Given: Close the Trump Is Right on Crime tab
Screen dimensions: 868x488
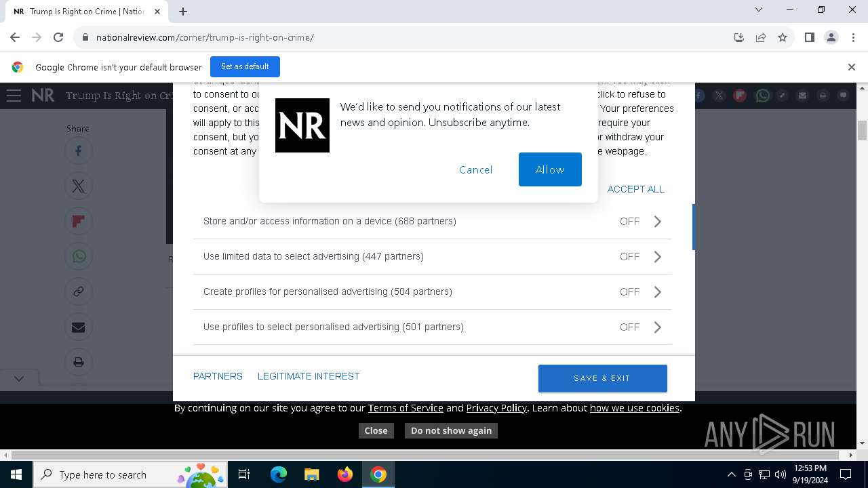Looking at the screenshot, I should (157, 12).
